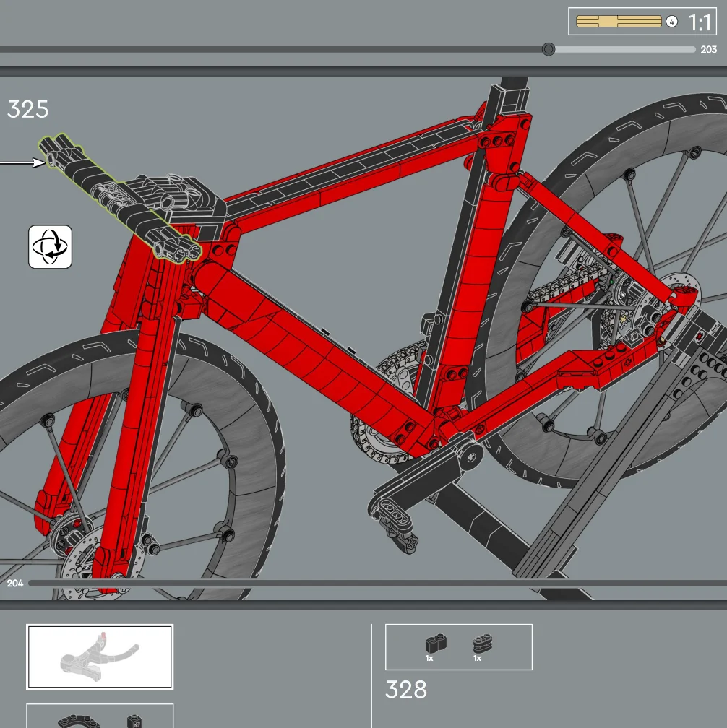Click the 1:1 scale label
This screenshot has width=727, height=728.
pyautogui.click(x=699, y=22)
